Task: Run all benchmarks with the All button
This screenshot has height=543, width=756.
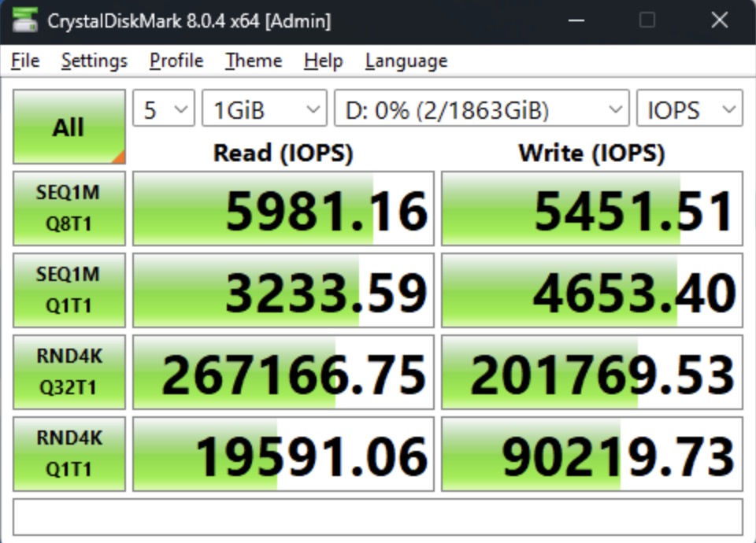Action: pos(69,127)
